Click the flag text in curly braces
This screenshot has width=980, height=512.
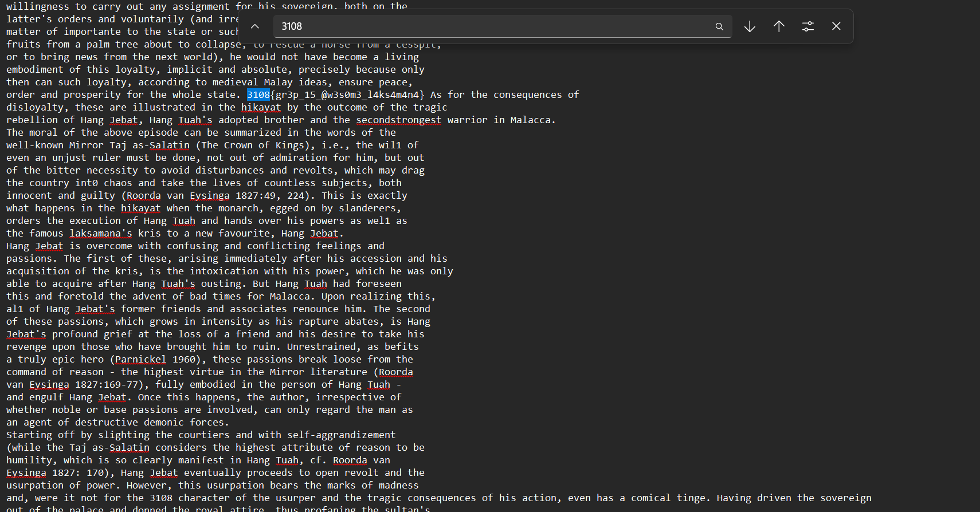(347, 95)
